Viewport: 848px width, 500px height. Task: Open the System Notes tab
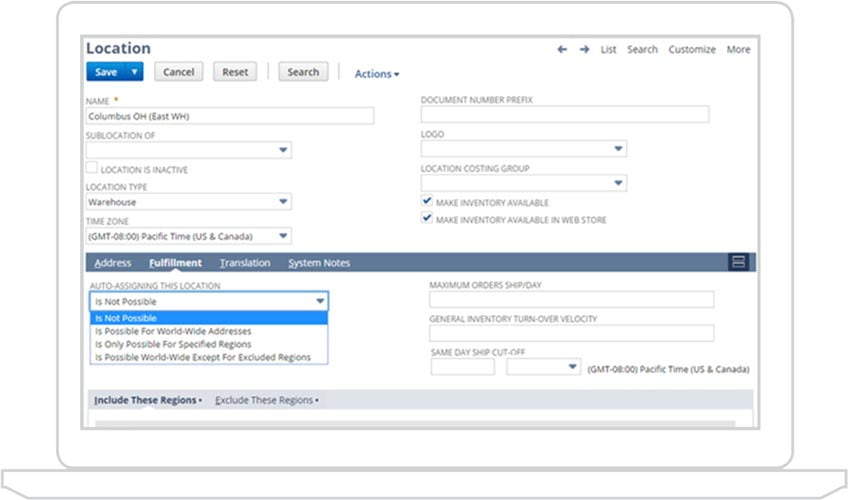pyautogui.click(x=319, y=263)
